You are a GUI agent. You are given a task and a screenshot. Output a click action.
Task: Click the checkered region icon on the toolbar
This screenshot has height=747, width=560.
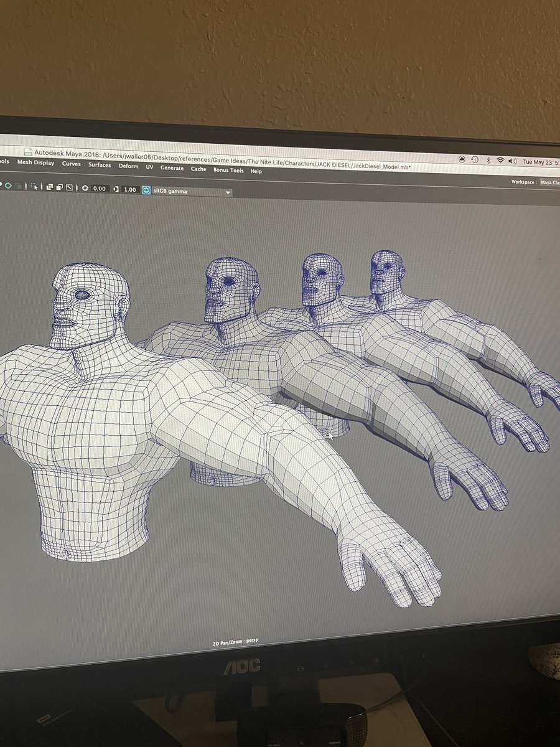point(69,188)
